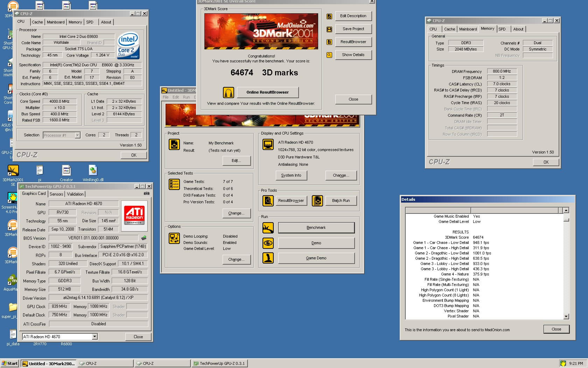This screenshot has height=368, width=588.
Task: Open SPD tab in right CPU-Z window
Action: [502, 29]
